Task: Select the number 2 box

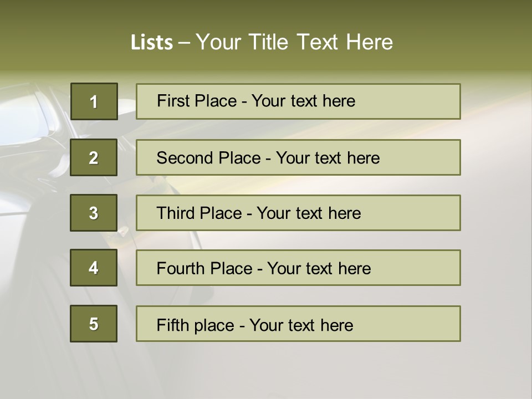Action: 94,157
